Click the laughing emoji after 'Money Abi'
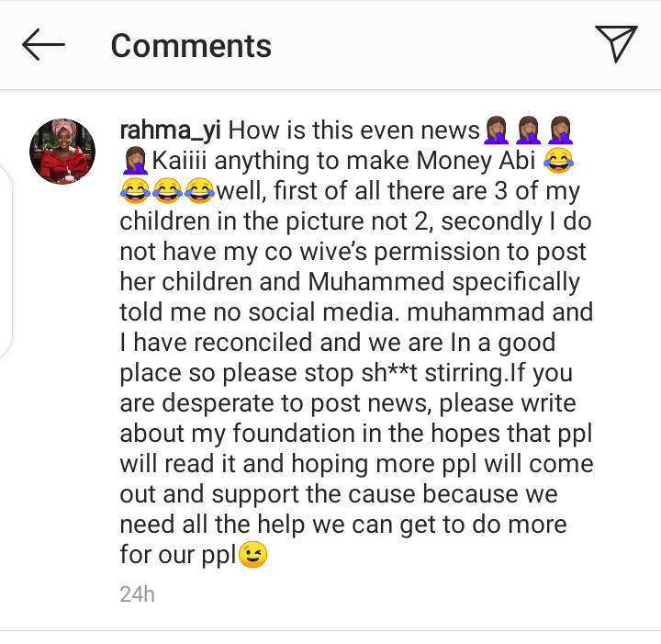The width and height of the screenshot is (661, 644). tap(558, 161)
